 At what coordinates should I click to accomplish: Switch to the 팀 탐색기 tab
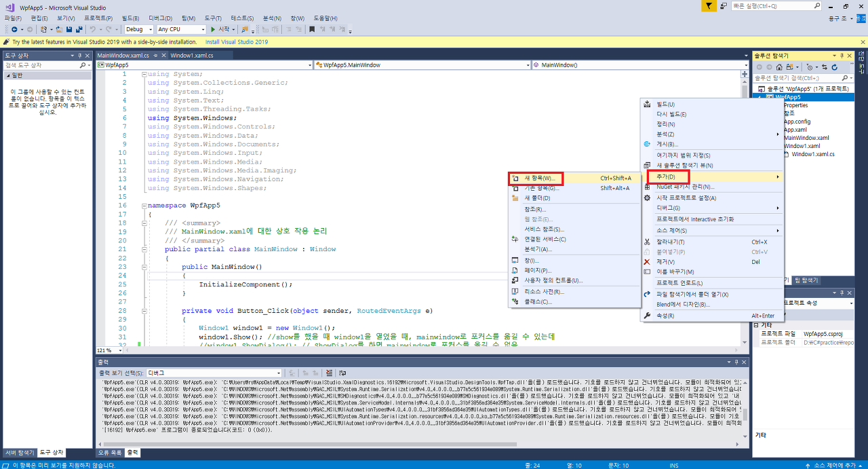pos(806,280)
